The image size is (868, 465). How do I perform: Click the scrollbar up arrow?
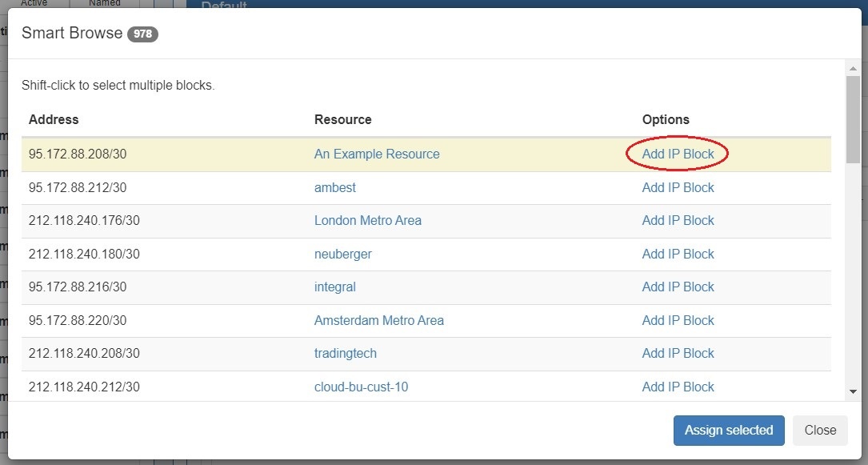pyautogui.click(x=854, y=70)
